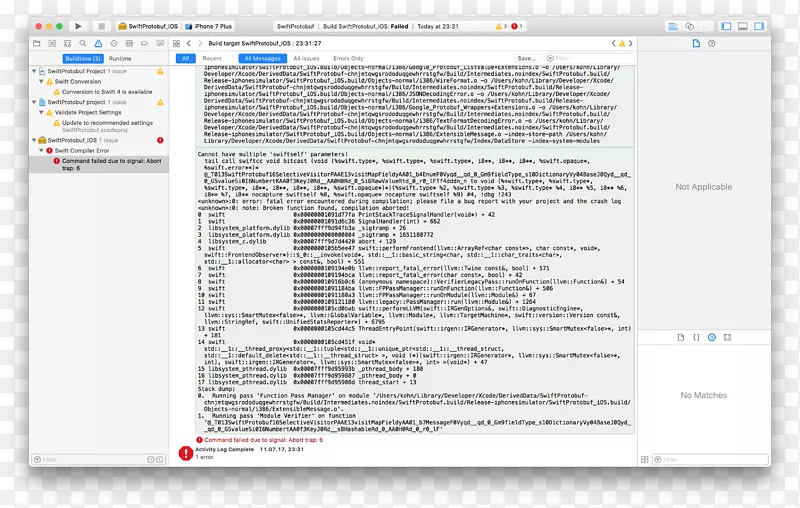The width and height of the screenshot is (800, 508).
Task: Open the test navigator
Action: (114, 43)
